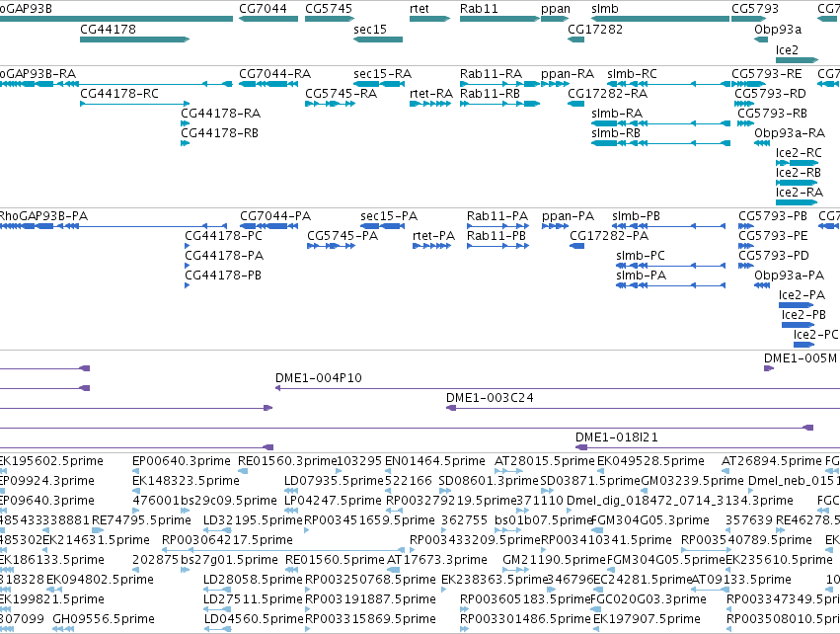Click transcript CG17282-RA label
This screenshot has height=634, width=840.
(x=607, y=94)
